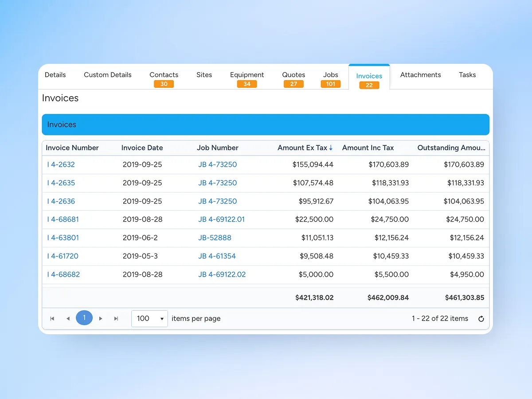Open invoice I 4-61720
Viewport: 532px width, 399px height.
(x=63, y=256)
